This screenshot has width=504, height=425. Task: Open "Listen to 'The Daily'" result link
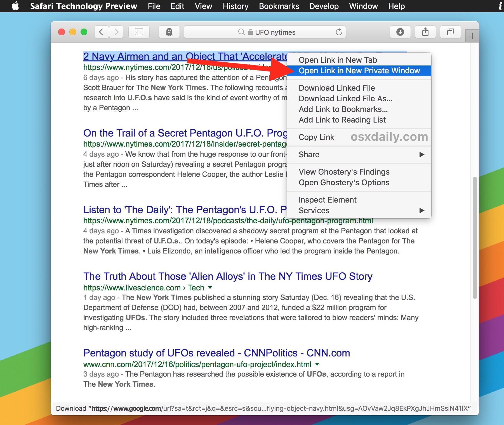coord(185,210)
